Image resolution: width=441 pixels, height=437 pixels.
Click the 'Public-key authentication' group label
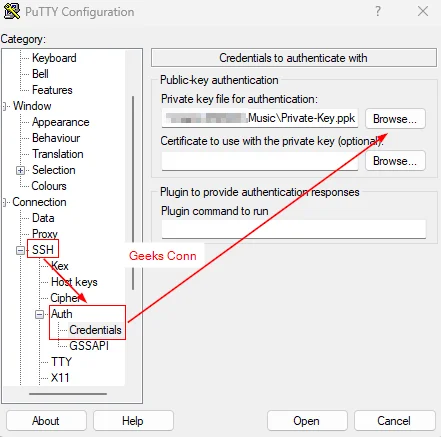[219, 80]
